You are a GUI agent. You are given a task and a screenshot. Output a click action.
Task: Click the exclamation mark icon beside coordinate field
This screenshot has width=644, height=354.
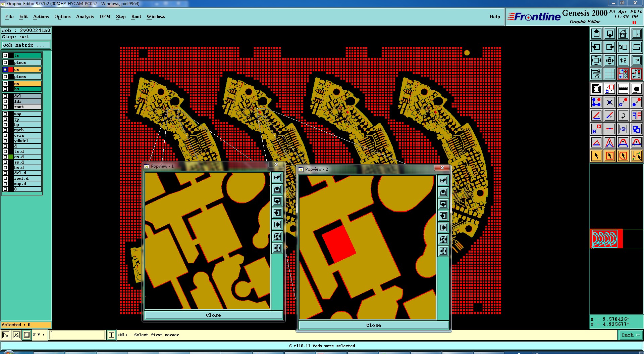pos(111,335)
